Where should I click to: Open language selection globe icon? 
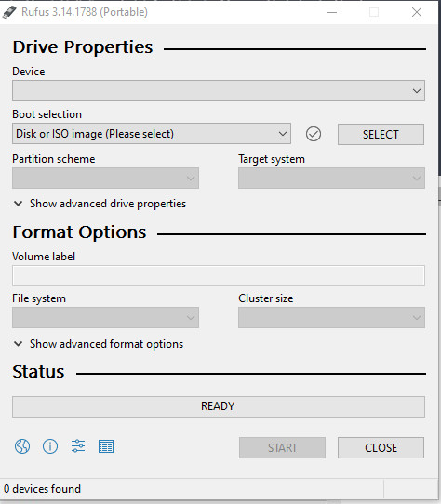pos(22,446)
